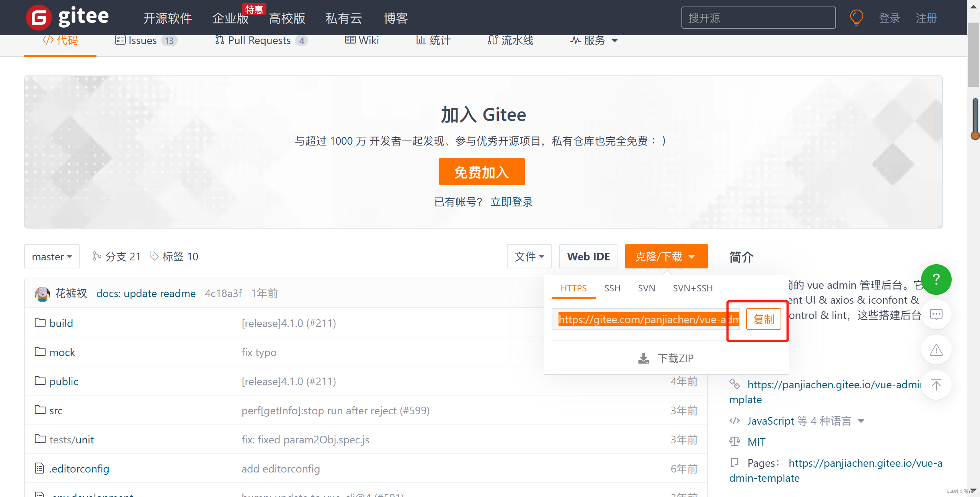The image size is (980, 497).
Task: Expand the 克隆/下载 dropdown button
Action: [x=666, y=256]
